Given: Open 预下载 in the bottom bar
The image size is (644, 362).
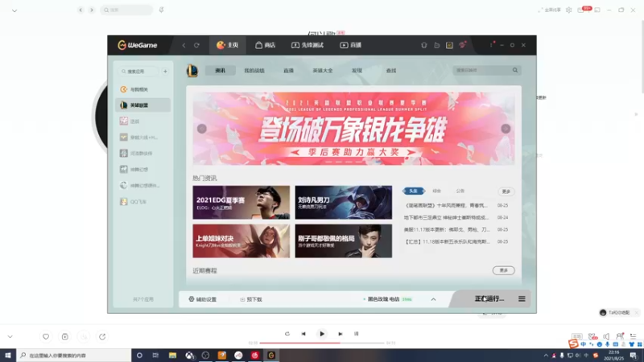Looking at the screenshot, I should 251,299.
